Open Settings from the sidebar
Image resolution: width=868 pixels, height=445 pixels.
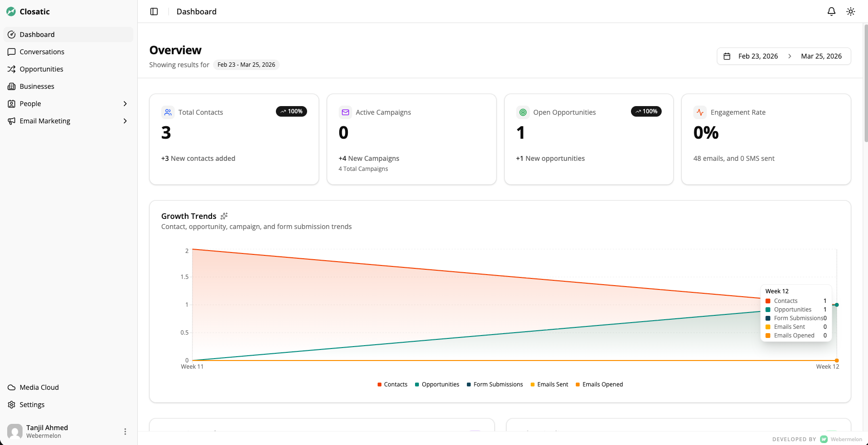tap(32, 404)
